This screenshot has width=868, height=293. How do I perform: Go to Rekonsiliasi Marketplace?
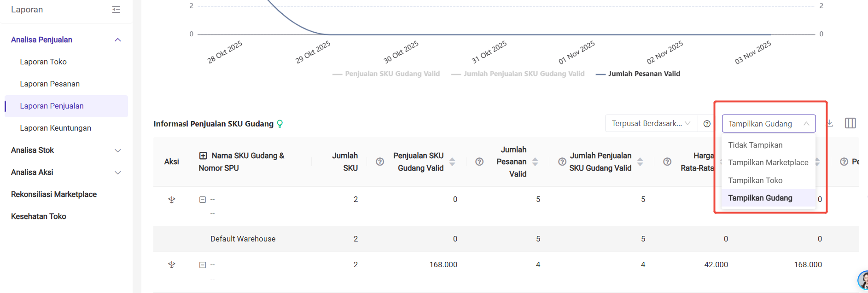click(54, 194)
